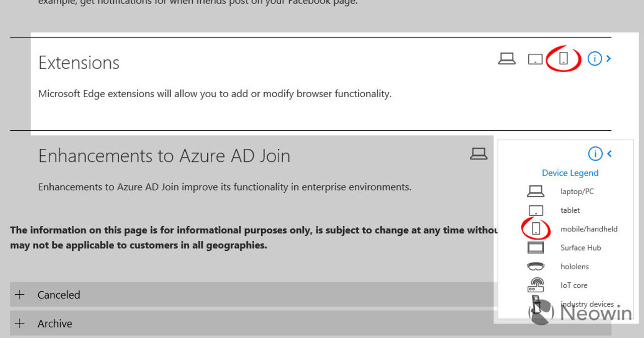The height and width of the screenshot is (338, 644).
Task: Click the mobile/handheld icon in the legend
Action: (x=536, y=229)
